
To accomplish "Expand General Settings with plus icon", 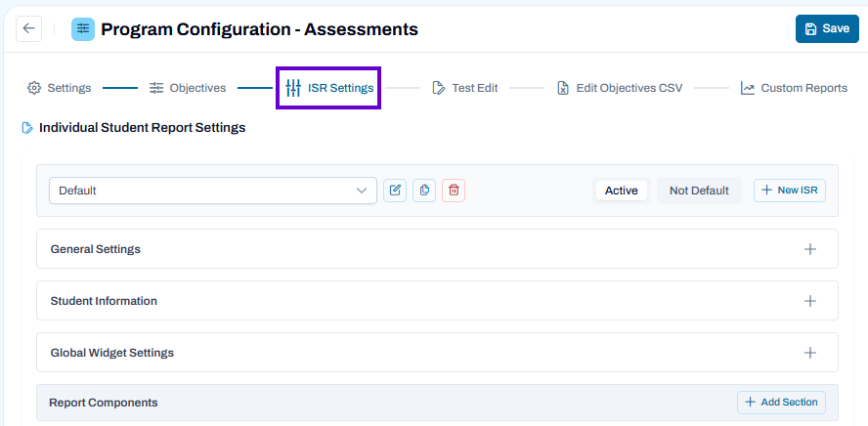I will pyautogui.click(x=810, y=249).
